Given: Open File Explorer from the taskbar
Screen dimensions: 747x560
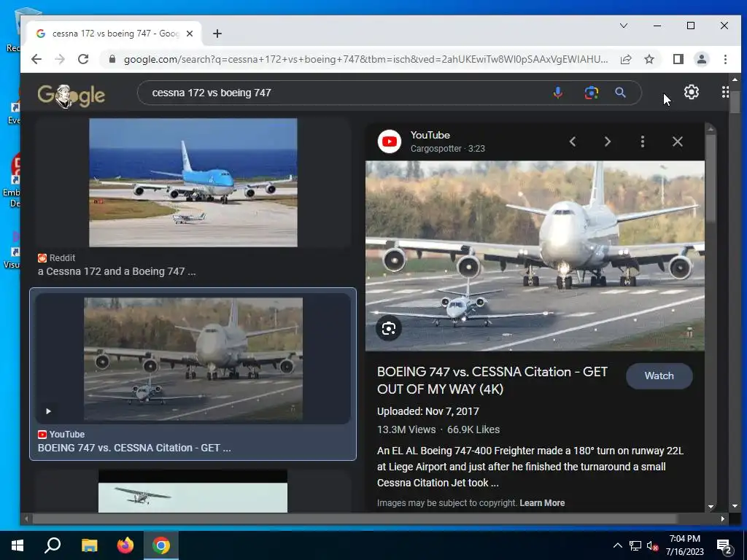Looking at the screenshot, I should point(89,545).
